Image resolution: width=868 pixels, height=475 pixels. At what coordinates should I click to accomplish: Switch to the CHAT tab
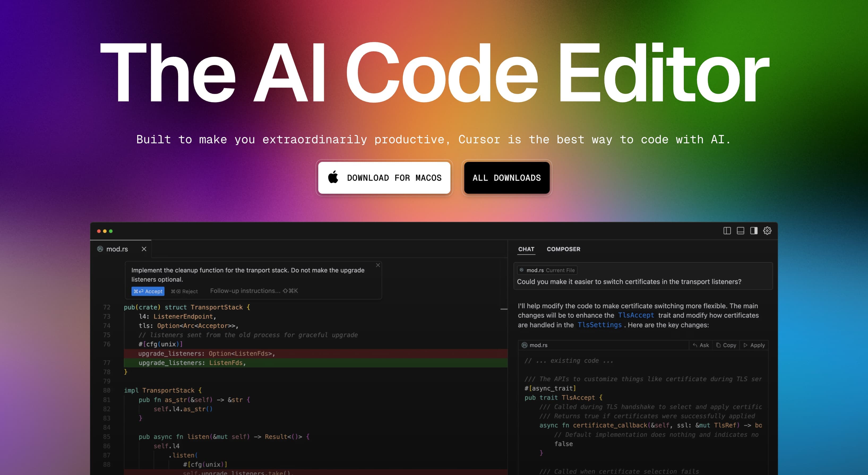(x=526, y=249)
